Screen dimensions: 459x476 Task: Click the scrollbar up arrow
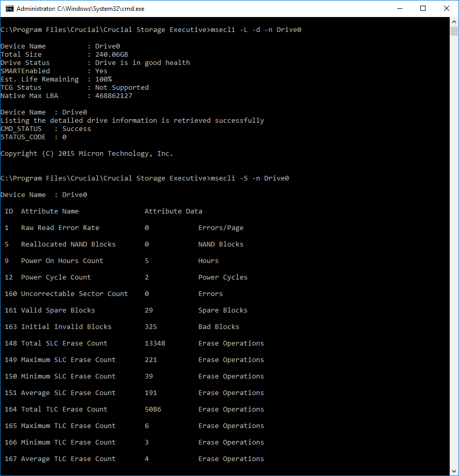coord(454,22)
